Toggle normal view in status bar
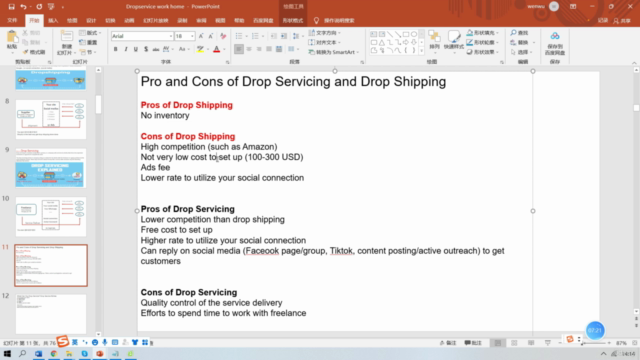 [498, 343]
